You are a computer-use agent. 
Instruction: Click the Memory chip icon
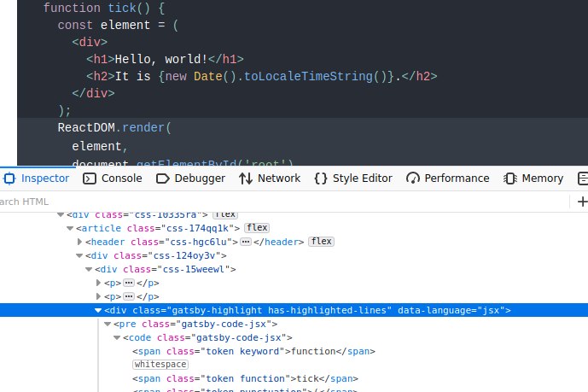pyautogui.click(x=510, y=178)
